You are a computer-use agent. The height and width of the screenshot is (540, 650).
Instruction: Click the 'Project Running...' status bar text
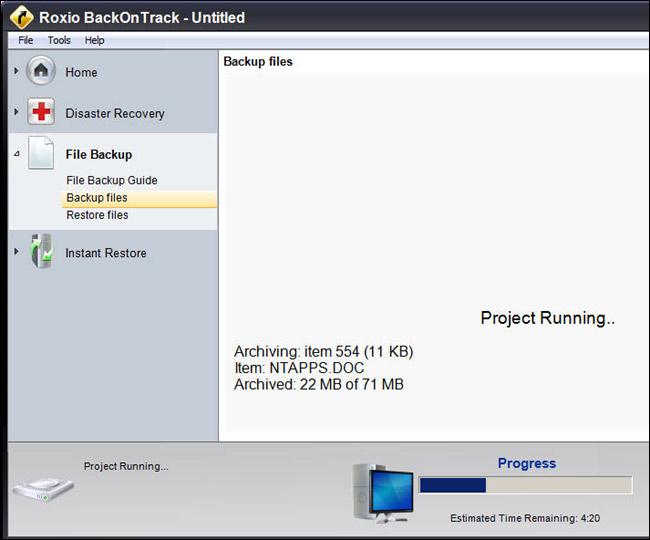[x=126, y=466]
